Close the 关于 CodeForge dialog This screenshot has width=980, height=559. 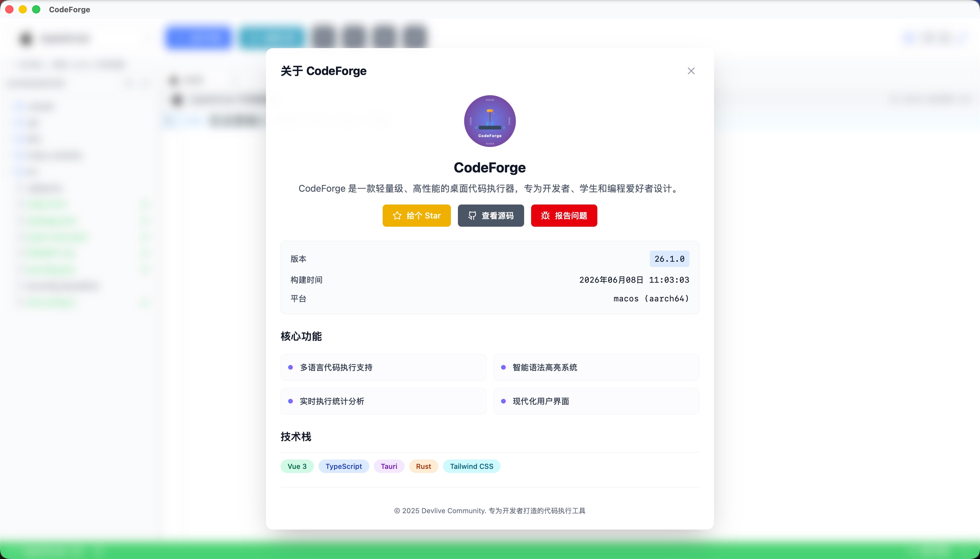pyautogui.click(x=691, y=71)
